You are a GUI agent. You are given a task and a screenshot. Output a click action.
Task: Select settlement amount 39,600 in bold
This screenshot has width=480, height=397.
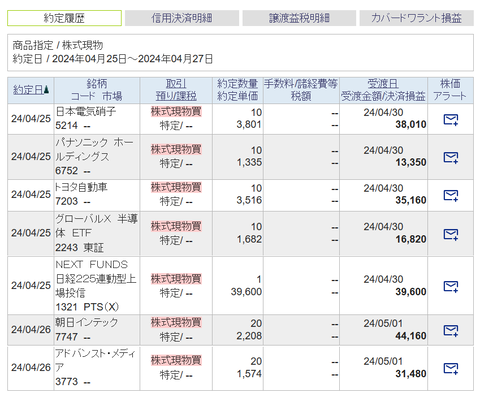pos(411,292)
